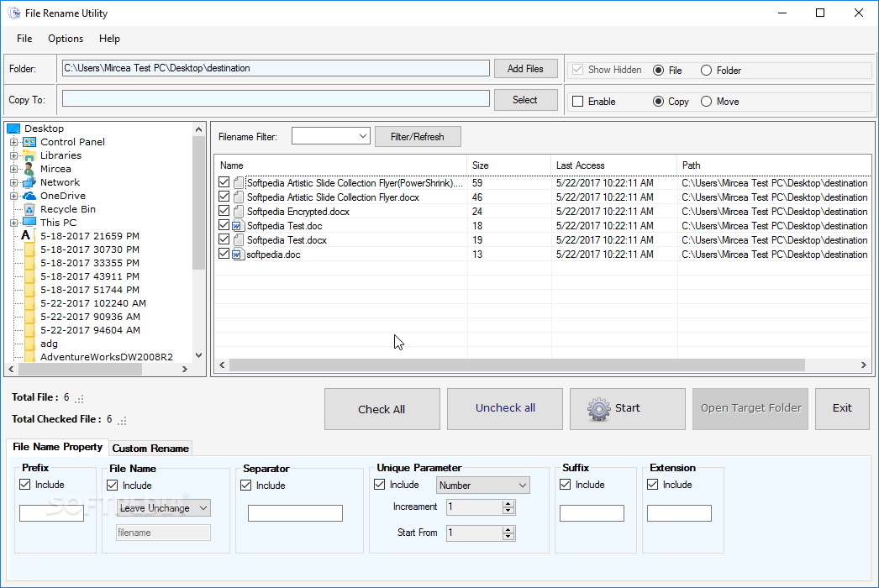Click the Recycle Bin icon
Viewport: 879px width, 588px height.
pos(29,209)
